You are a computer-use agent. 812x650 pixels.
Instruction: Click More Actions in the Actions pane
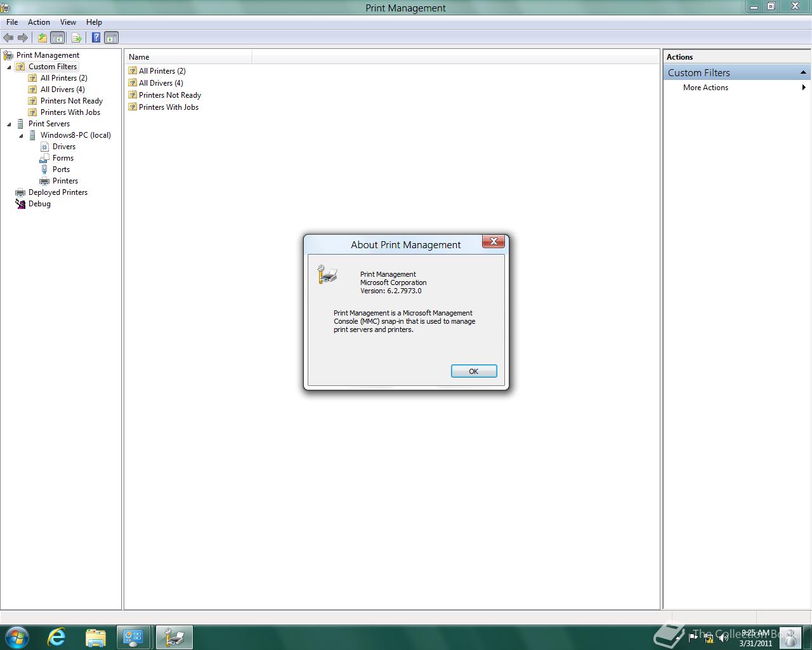click(705, 88)
